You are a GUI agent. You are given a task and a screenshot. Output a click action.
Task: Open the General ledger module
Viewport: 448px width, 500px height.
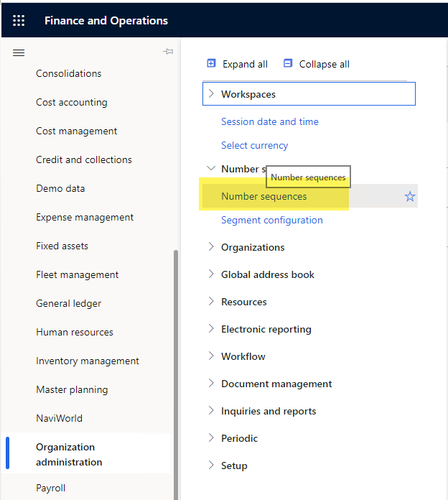pos(68,303)
